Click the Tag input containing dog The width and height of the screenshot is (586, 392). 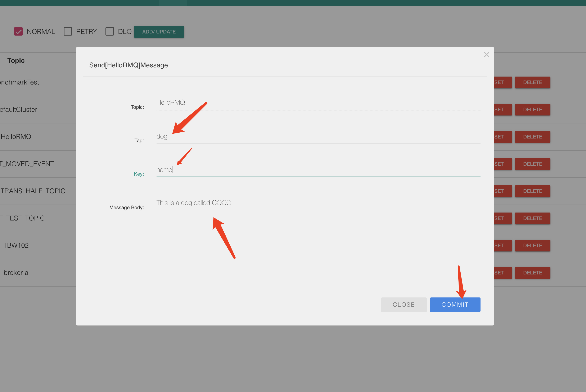point(318,137)
